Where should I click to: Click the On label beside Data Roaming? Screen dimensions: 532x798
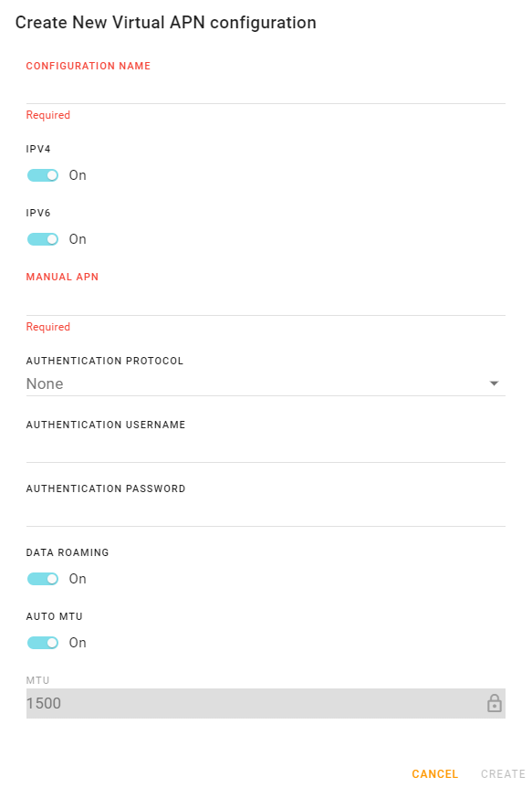point(78,579)
